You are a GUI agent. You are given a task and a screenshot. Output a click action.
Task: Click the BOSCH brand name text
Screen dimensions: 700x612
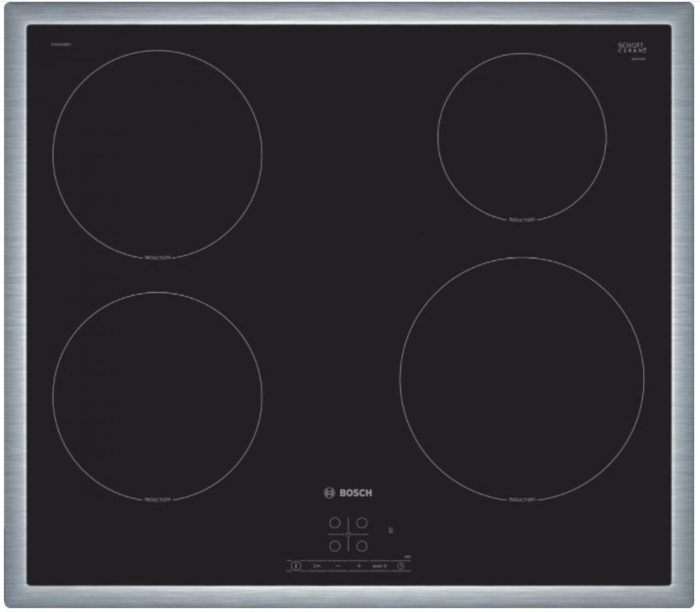click(355, 493)
